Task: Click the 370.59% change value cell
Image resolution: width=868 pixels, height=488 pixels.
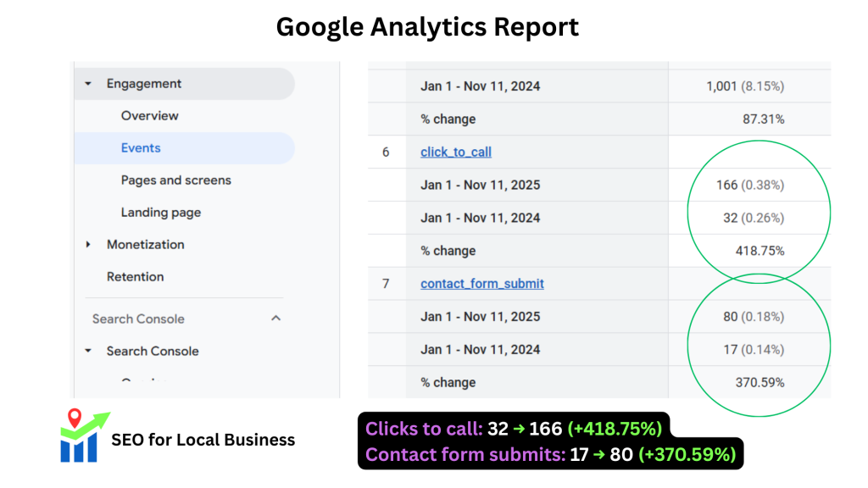Action: pyautogui.click(x=761, y=382)
